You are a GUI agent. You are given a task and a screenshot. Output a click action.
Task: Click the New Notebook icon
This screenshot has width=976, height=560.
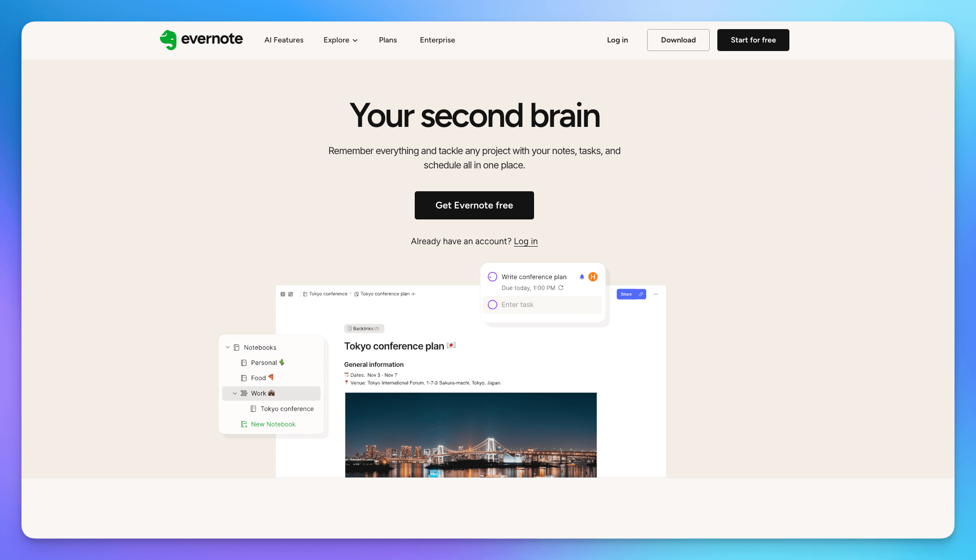pyautogui.click(x=244, y=424)
